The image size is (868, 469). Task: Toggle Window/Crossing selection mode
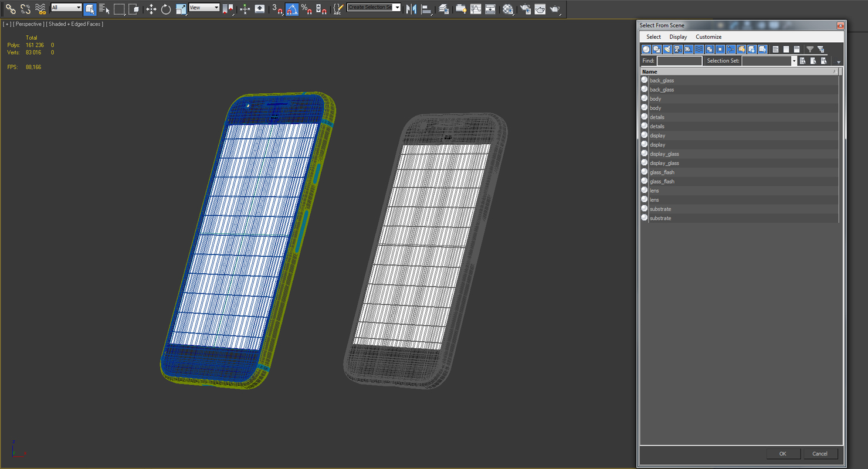134,9
